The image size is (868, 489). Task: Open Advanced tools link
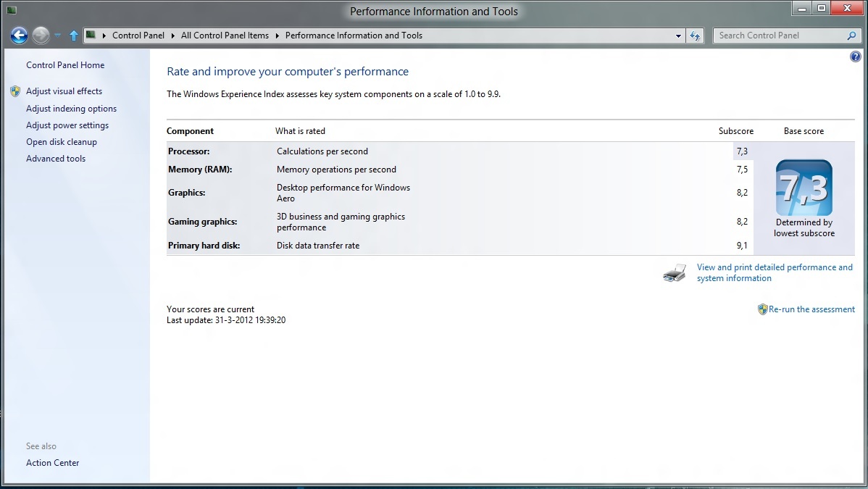[56, 159]
